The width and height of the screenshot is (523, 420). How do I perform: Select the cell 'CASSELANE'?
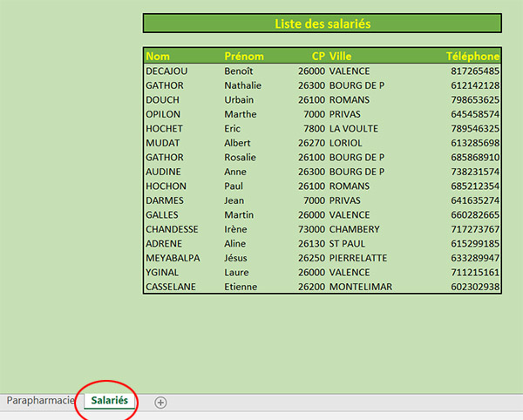(x=171, y=287)
